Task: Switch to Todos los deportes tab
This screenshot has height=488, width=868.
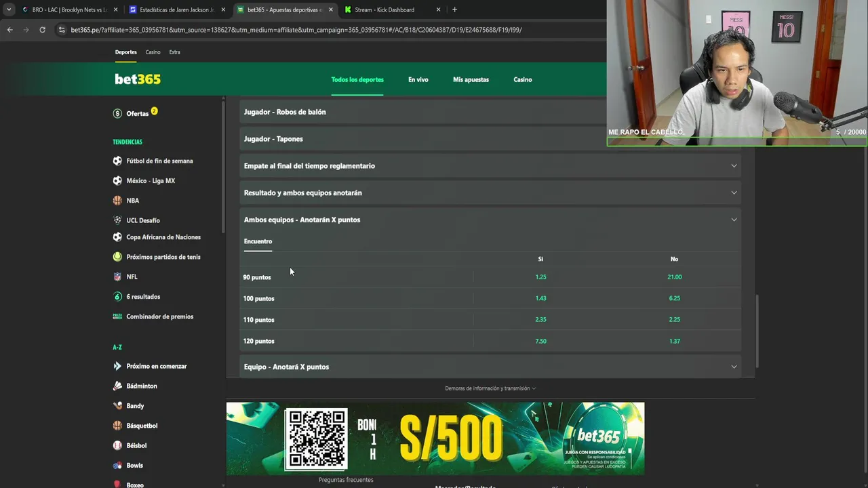Action: pos(357,79)
